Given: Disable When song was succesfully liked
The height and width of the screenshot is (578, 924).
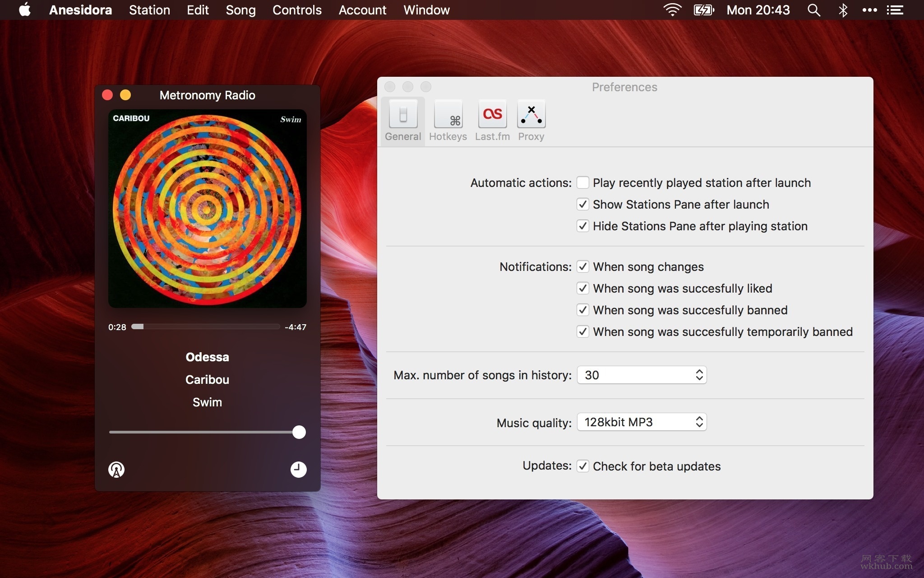Looking at the screenshot, I should click(x=583, y=288).
